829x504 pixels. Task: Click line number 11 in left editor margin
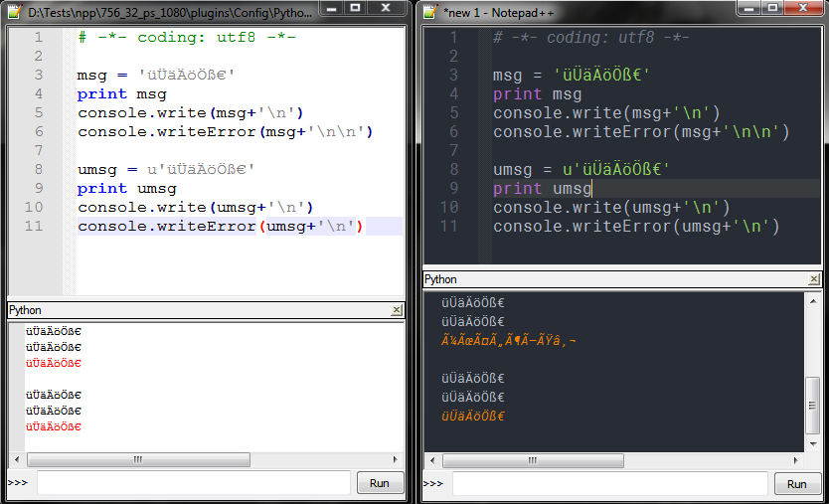(34, 227)
